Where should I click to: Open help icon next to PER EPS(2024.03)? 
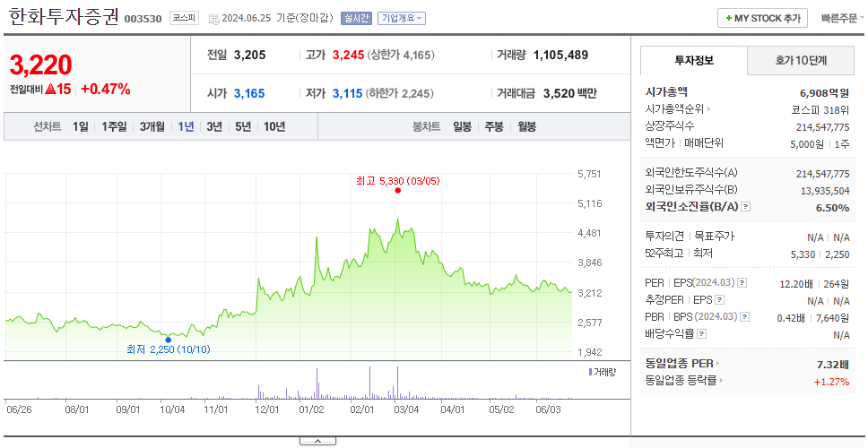(x=742, y=283)
